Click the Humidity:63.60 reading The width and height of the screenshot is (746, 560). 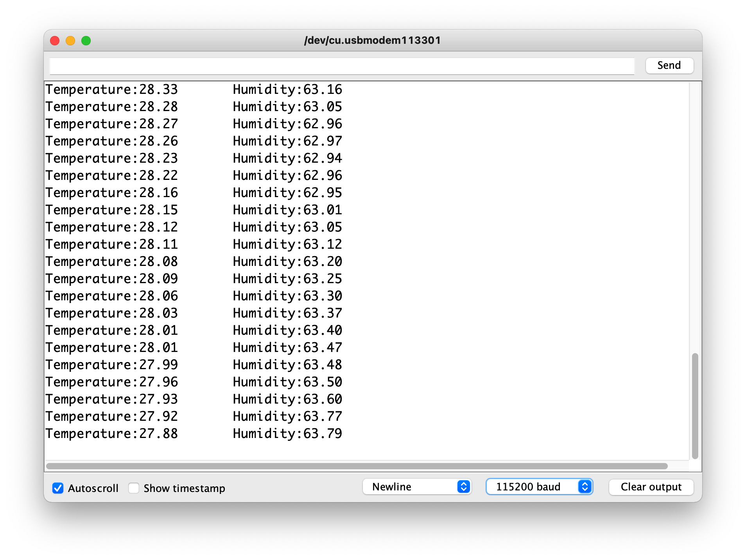[287, 399]
